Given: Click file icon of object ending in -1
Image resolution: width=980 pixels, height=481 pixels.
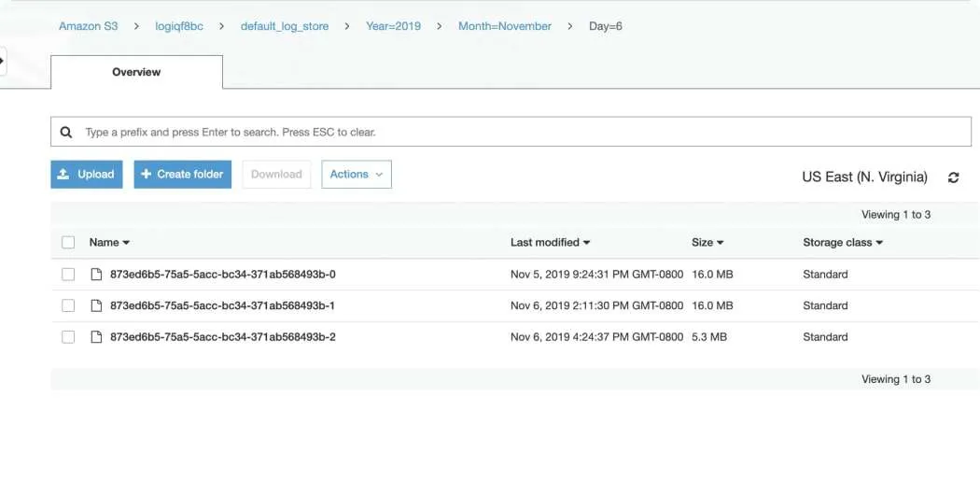Looking at the screenshot, I should pos(96,305).
